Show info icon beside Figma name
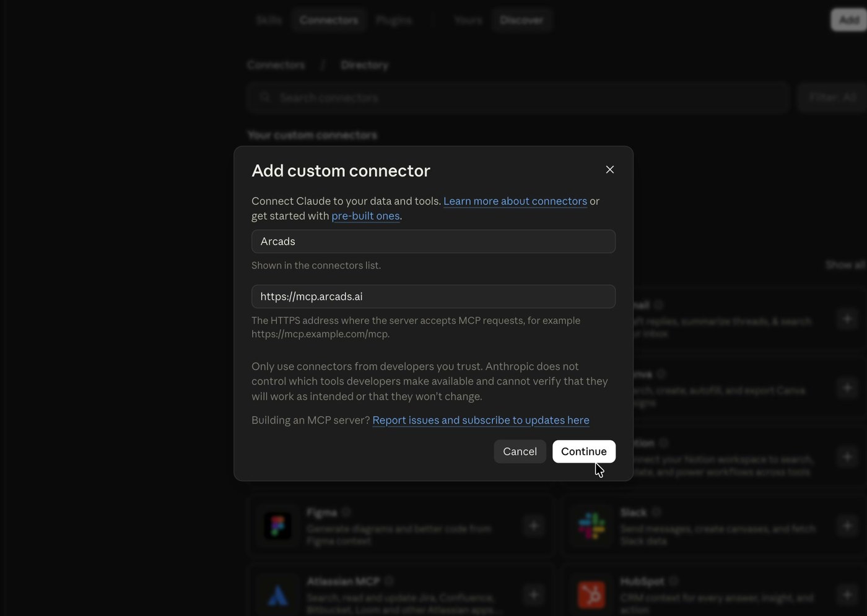The image size is (867, 616). click(x=346, y=512)
